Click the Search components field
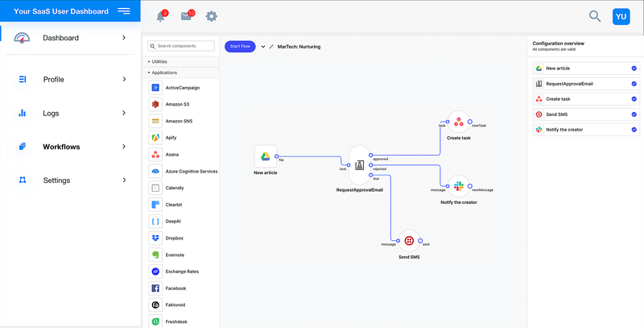 click(181, 46)
